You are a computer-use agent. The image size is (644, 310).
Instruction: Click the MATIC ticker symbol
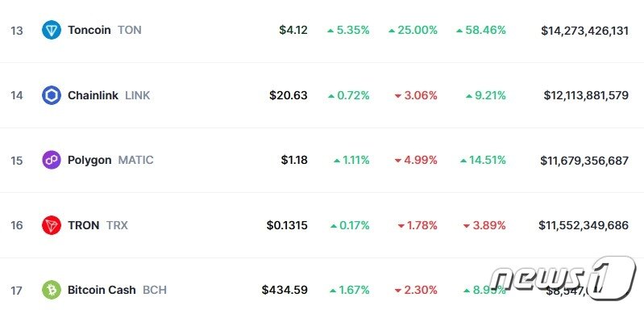[136, 160]
